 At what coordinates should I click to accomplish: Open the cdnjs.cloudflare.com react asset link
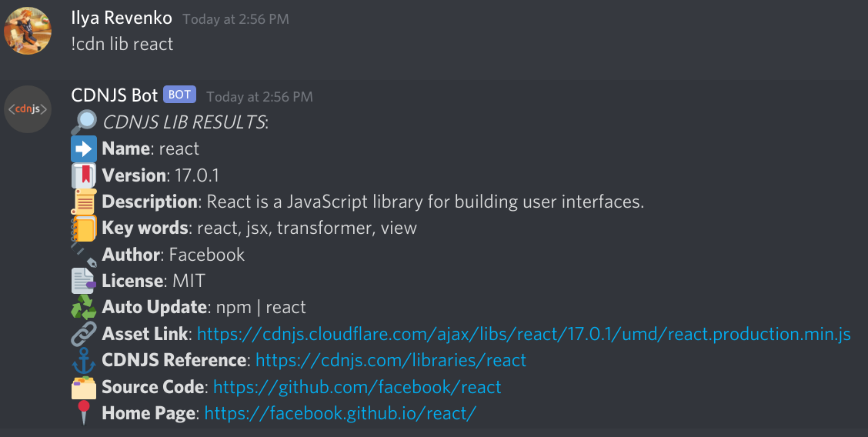tap(524, 334)
